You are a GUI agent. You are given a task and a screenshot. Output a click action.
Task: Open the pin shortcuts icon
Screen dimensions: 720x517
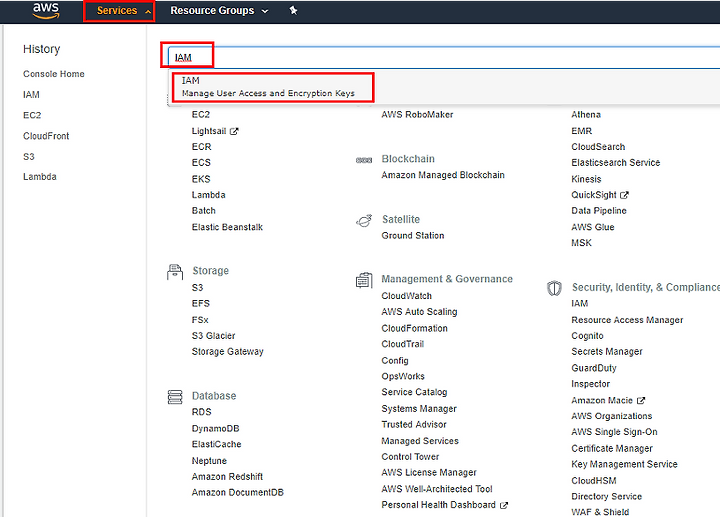pyautogui.click(x=293, y=11)
